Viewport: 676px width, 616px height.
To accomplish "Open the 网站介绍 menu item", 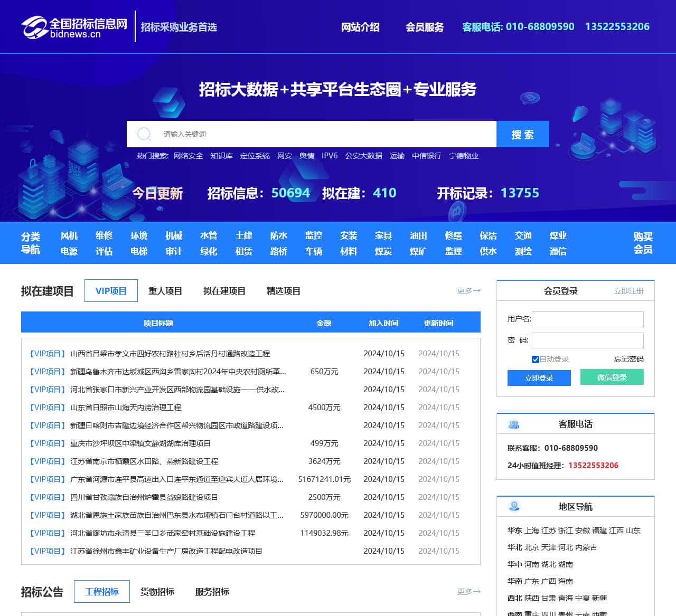I will (360, 27).
